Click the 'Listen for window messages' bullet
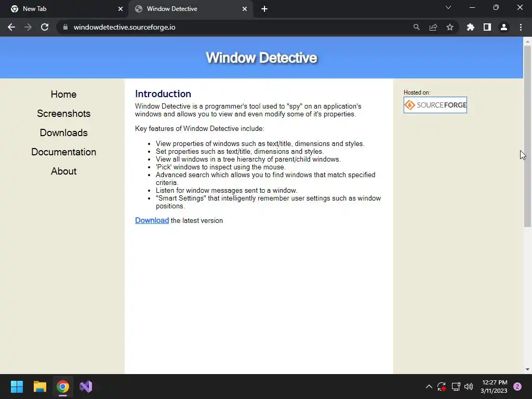The image size is (532, 399). pos(227,190)
